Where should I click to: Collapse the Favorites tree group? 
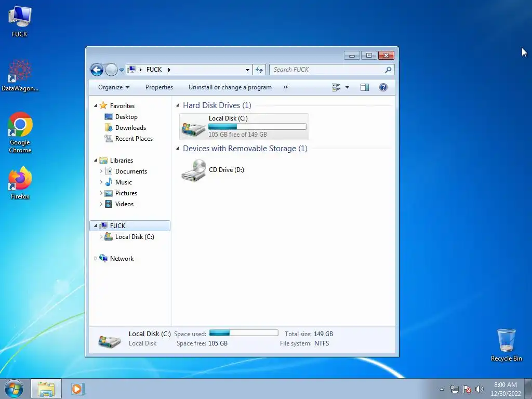pyautogui.click(x=96, y=106)
